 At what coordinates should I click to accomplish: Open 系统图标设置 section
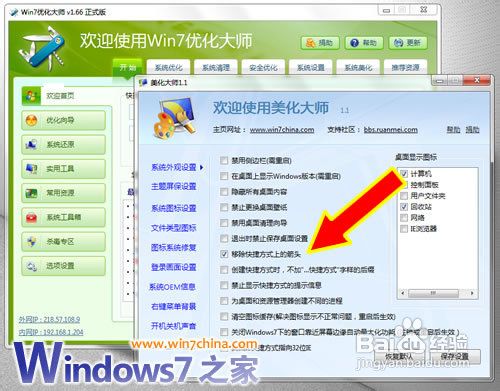click(174, 208)
